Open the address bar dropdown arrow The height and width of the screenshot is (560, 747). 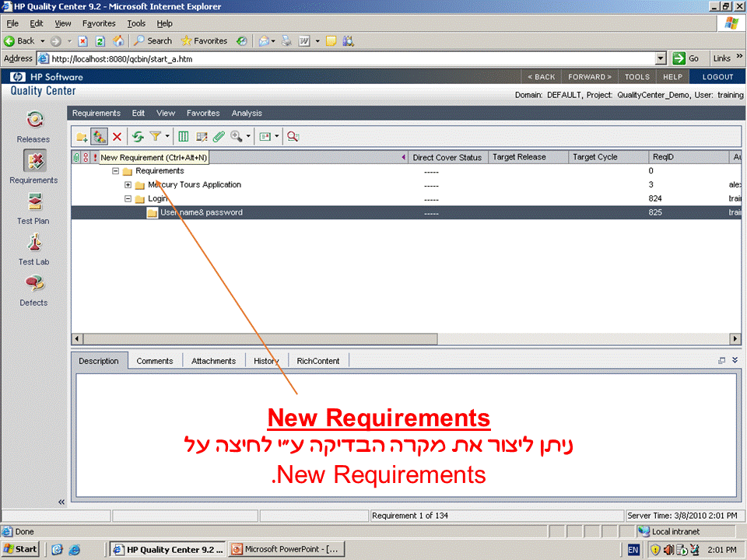coord(661,58)
